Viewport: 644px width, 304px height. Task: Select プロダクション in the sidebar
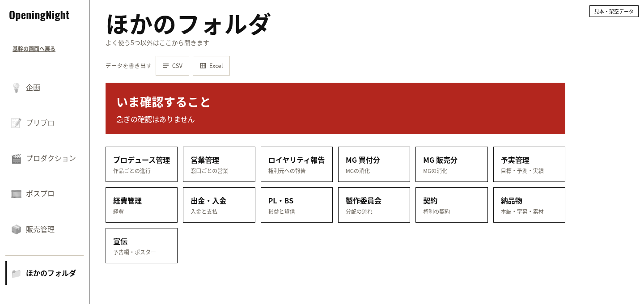[x=44, y=158]
